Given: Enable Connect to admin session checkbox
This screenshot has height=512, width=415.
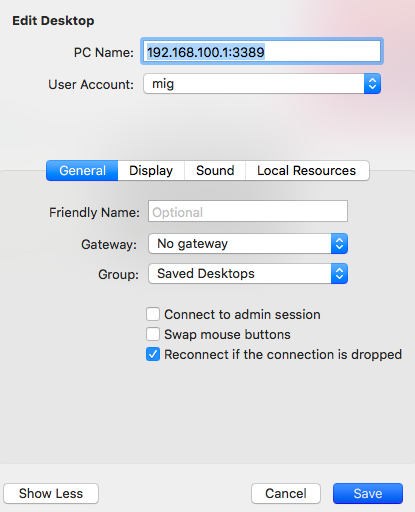Looking at the screenshot, I should 153,314.
